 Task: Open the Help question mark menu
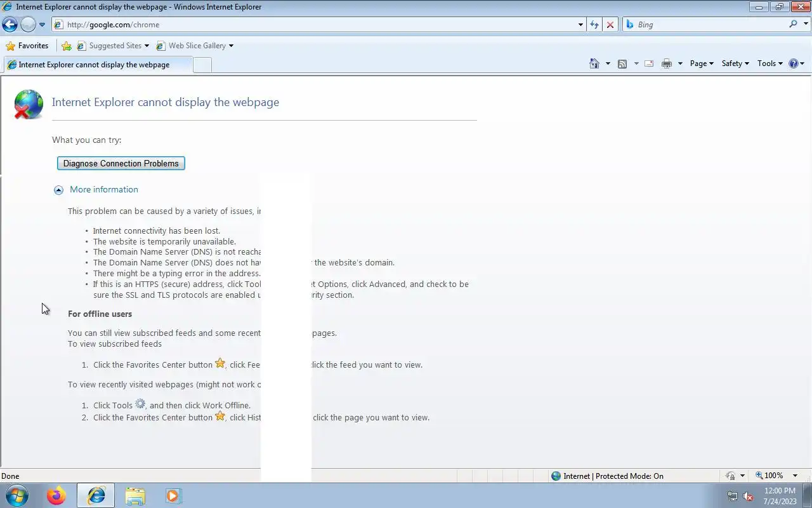point(796,63)
